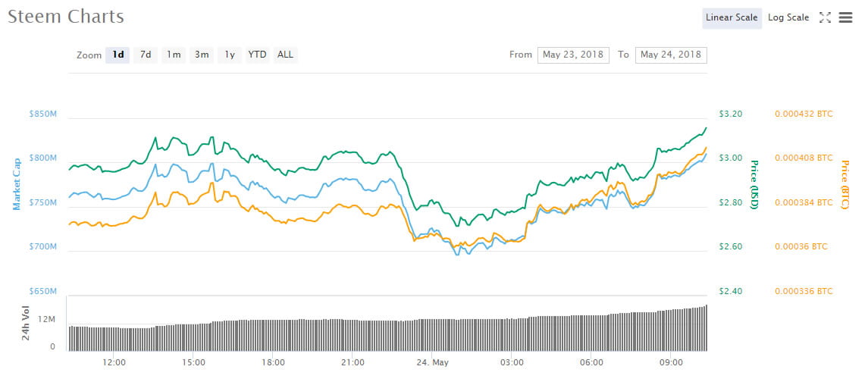Select the 1m zoom range
This screenshot has width=868, height=382.
click(174, 55)
